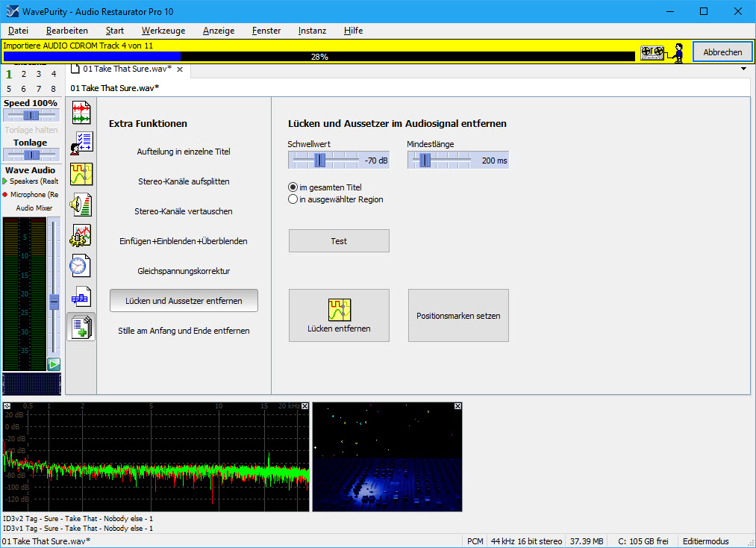The image size is (756, 548).
Task: Click the WavePurity app icon in title bar
Action: 13,11
